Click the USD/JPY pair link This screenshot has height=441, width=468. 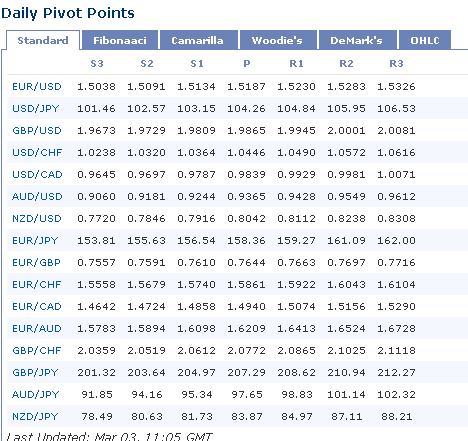(35, 109)
